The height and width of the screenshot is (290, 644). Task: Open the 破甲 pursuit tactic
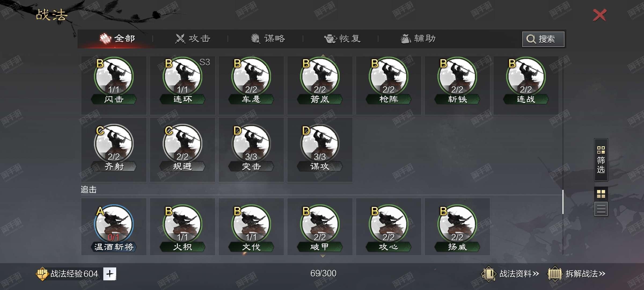tap(320, 229)
